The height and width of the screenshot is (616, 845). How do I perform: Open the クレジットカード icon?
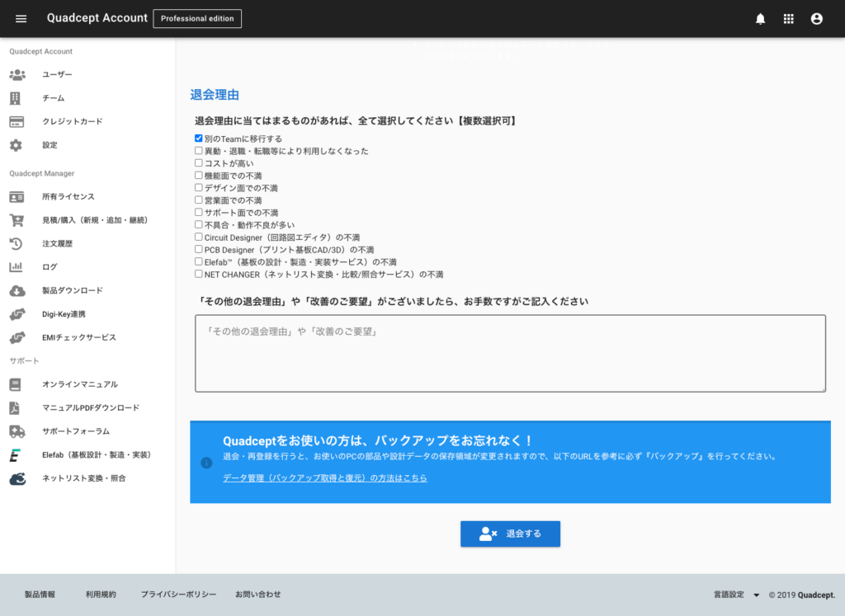click(x=18, y=121)
